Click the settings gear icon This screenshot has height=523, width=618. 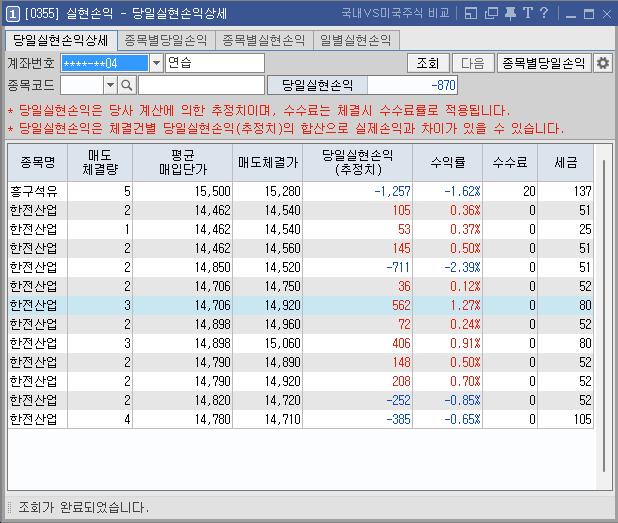click(603, 63)
